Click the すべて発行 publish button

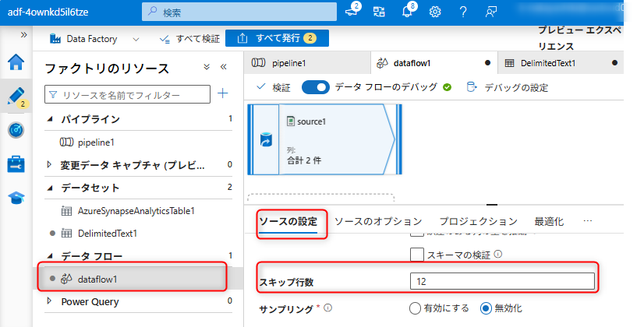277,38
